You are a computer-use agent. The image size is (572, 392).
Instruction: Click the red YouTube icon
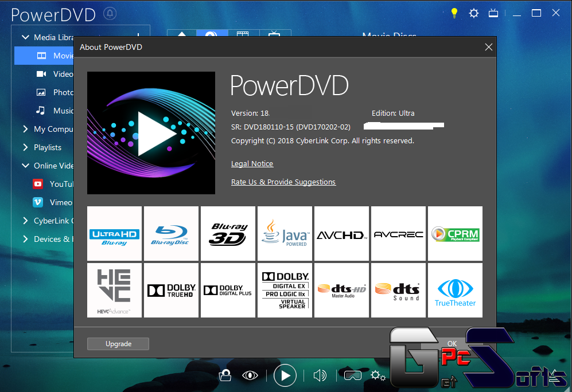tap(38, 183)
